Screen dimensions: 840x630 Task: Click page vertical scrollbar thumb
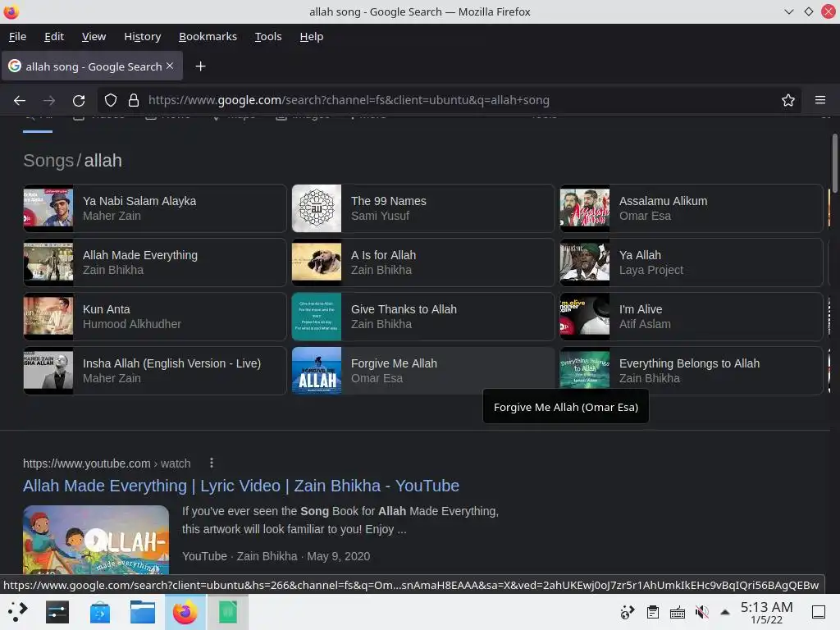pos(834,162)
